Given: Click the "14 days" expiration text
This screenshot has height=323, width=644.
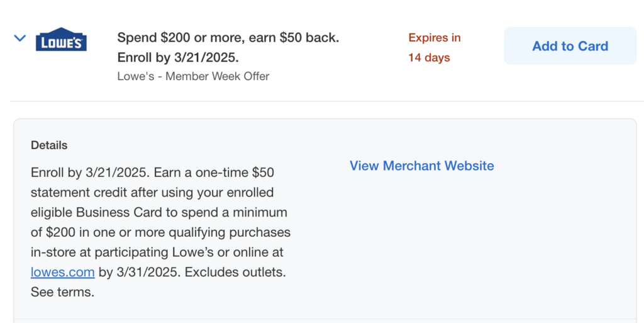Looking at the screenshot, I should point(429,58).
